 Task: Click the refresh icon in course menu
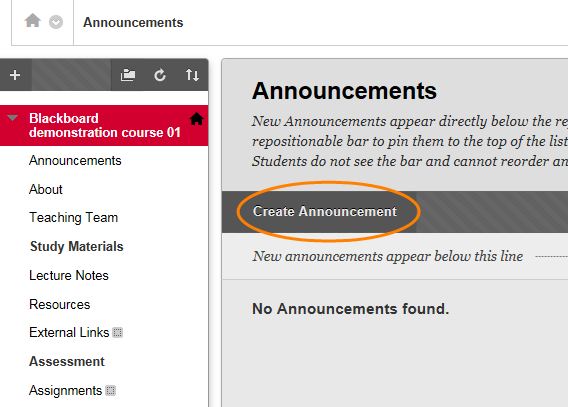(160, 75)
